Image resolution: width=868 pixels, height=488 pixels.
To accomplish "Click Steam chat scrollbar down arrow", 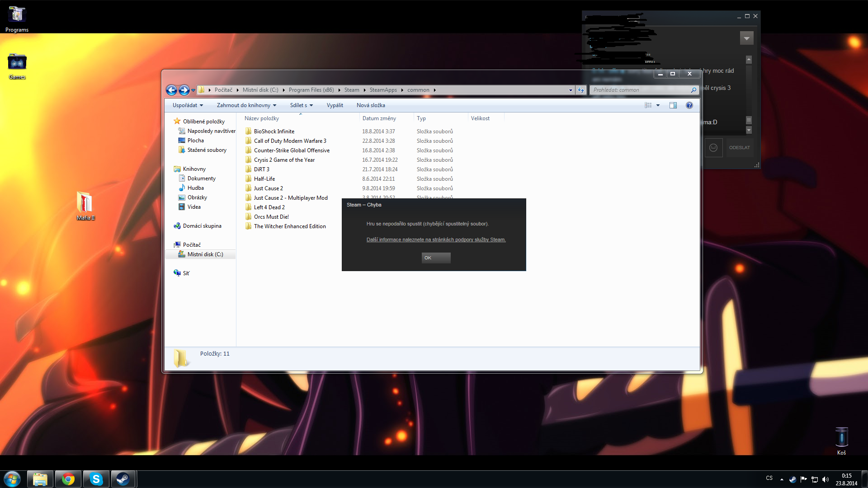I will pos(749,130).
